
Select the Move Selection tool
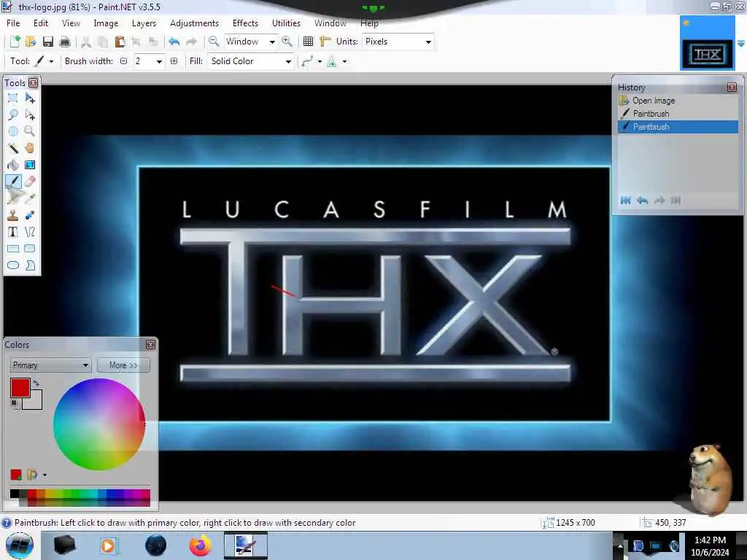click(29, 114)
